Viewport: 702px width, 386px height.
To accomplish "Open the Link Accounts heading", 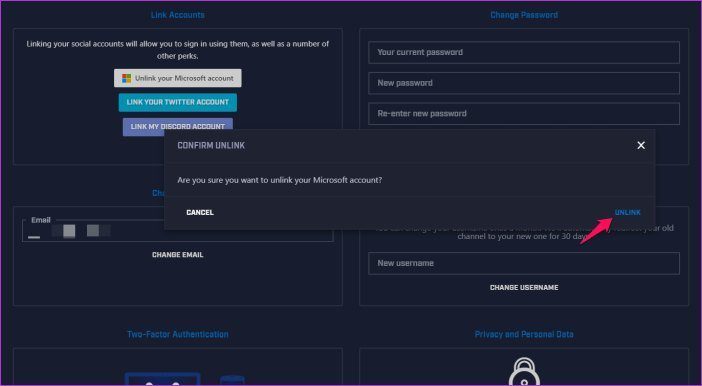I will [178, 15].
